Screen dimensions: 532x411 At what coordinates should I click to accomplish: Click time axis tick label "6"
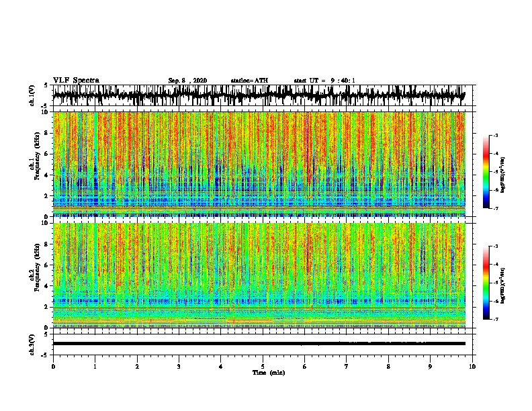click(x=305, y=367)
